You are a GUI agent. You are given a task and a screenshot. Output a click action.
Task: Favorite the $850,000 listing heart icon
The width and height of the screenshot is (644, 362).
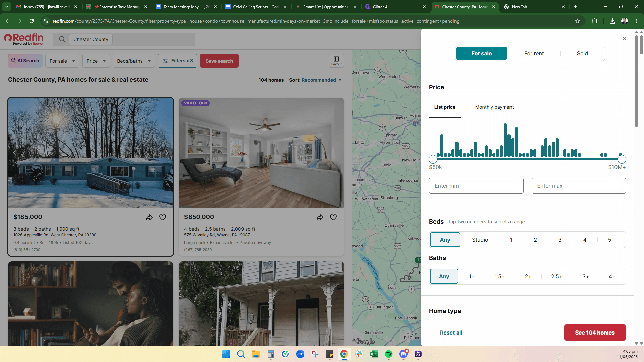tap(333, 217)
